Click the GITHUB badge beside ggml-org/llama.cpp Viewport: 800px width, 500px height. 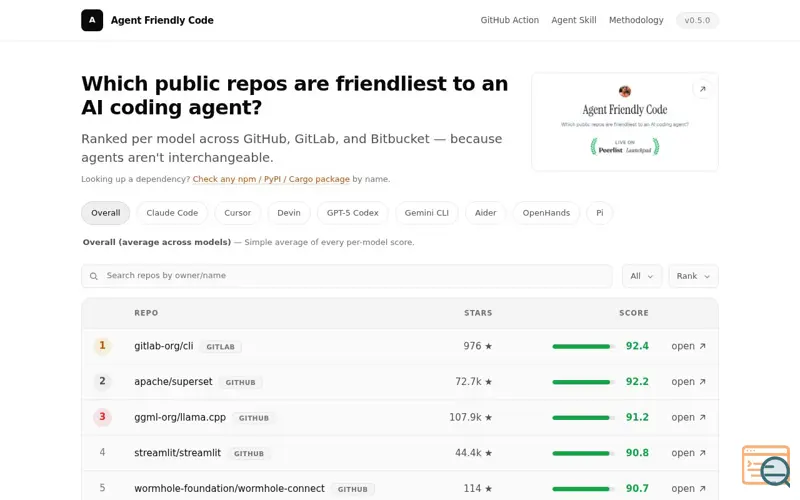254,418
